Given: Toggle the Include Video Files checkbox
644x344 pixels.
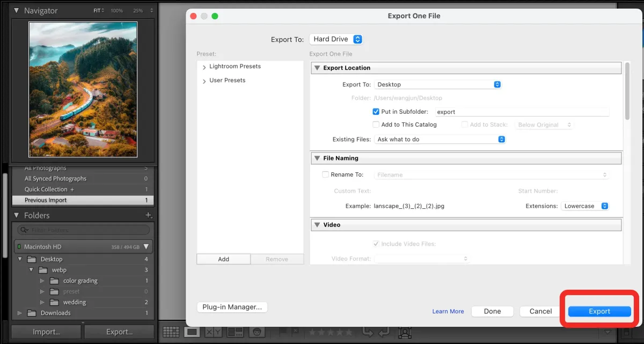Looking at the screenshot, I should click(376, 244).
